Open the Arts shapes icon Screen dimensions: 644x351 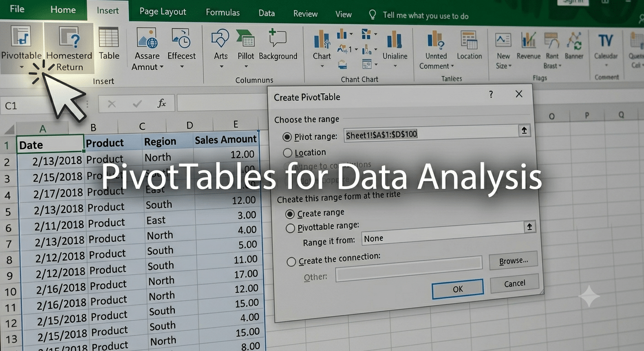tap(220, 38)
